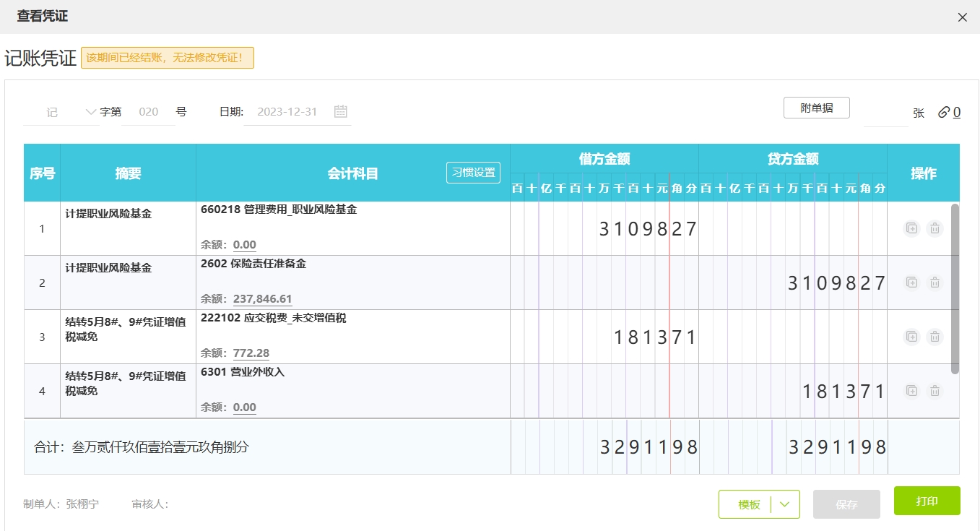Open the calendar date picker icon
This screenshot has width=980, height=531.
(341, 111)
